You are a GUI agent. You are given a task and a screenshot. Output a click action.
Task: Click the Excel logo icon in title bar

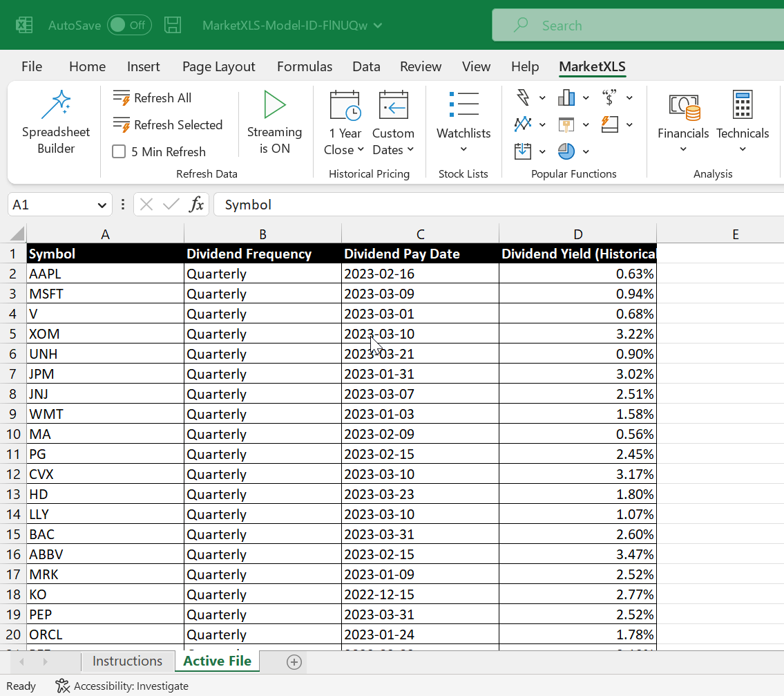[24, 25]
